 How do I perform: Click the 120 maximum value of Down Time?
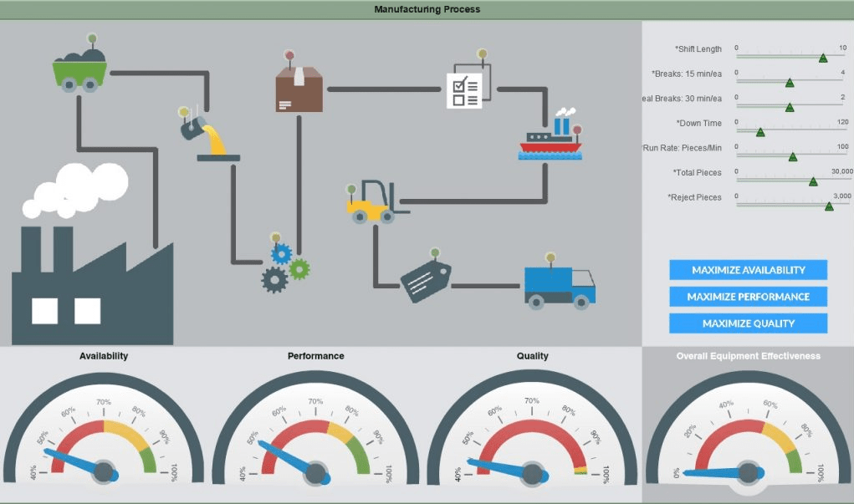pyautogui.click(x=843, y=122)
